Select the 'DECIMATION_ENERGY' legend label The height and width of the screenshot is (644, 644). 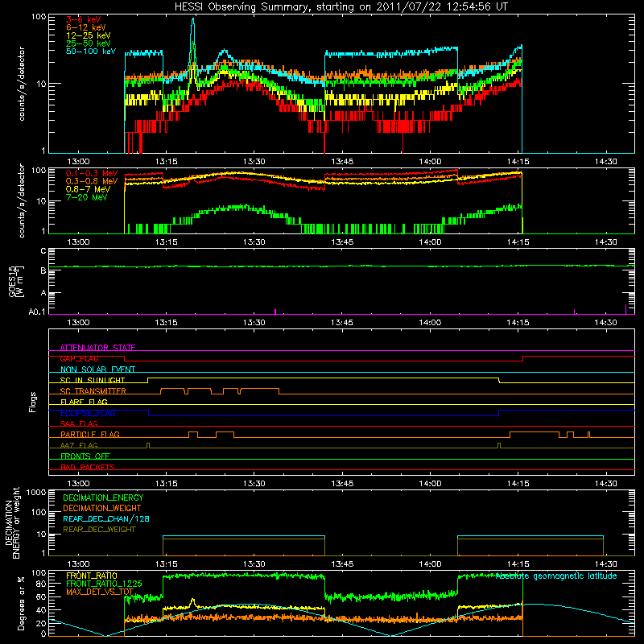[x=103, y=497]
